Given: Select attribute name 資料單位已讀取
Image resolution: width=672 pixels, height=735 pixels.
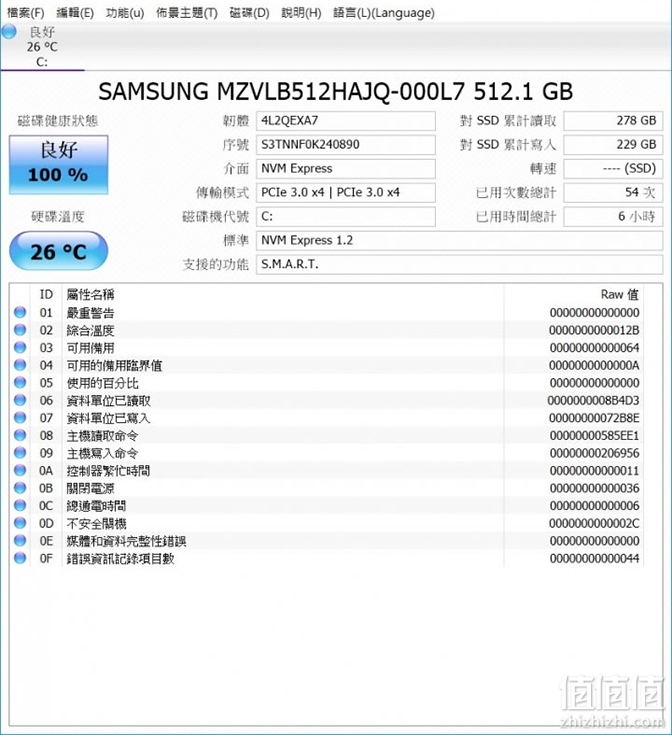Looking at the screenshot, I should [109, 400].
